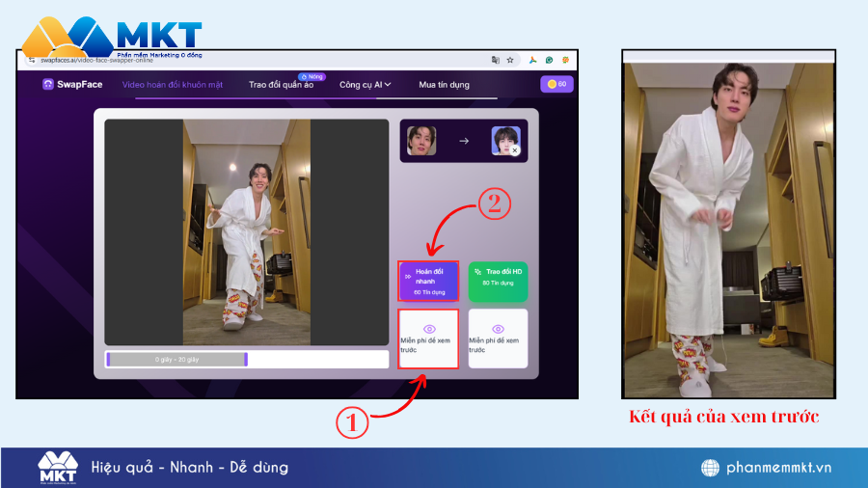Click the green circular extension icon

[x=549, y=60]
